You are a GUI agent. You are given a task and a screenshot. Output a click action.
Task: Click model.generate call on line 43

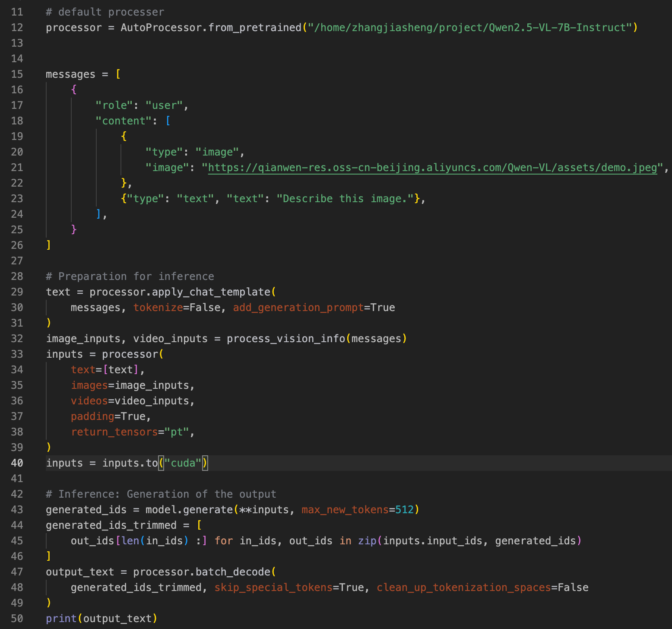pyautogui.click(x=189, y=510)
